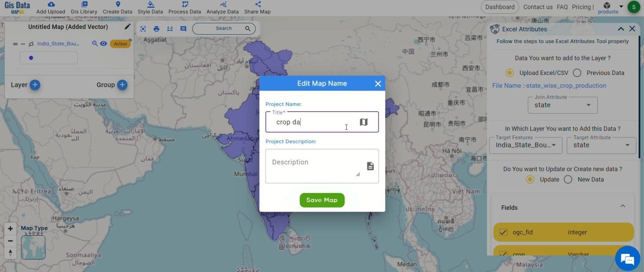
Task: Open the Join Attribute dropdown
Action: pos(563,105)
